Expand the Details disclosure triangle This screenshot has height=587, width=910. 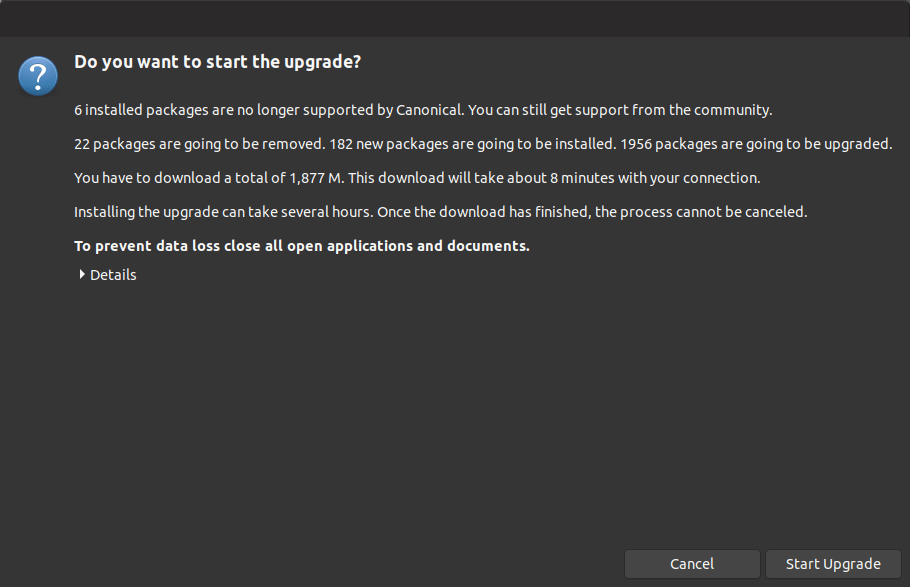tap(82, 275)
